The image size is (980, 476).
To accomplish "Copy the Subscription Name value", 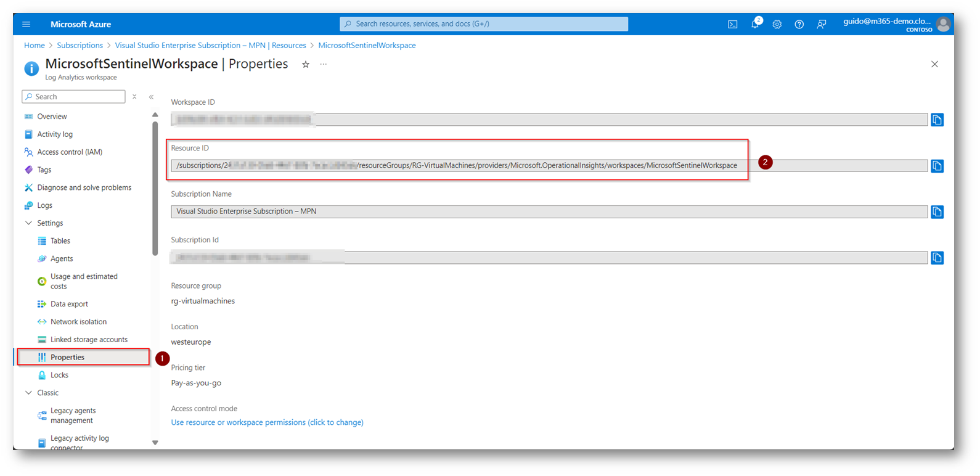I will pyautogui.click(x=937, y=211).
